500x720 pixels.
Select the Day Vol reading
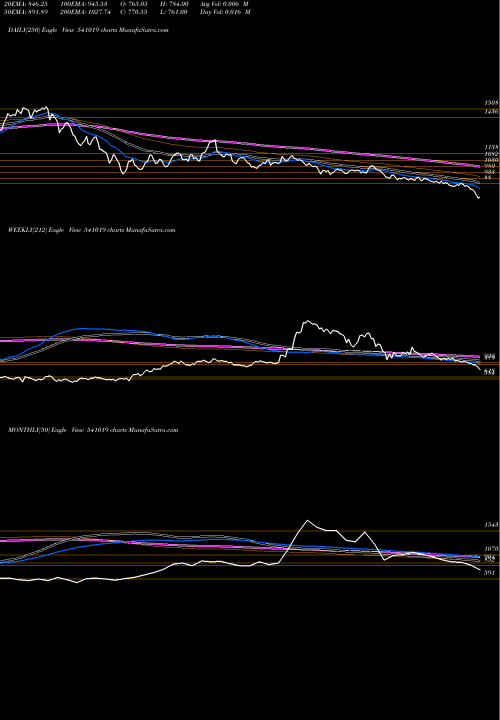(225, 12)
